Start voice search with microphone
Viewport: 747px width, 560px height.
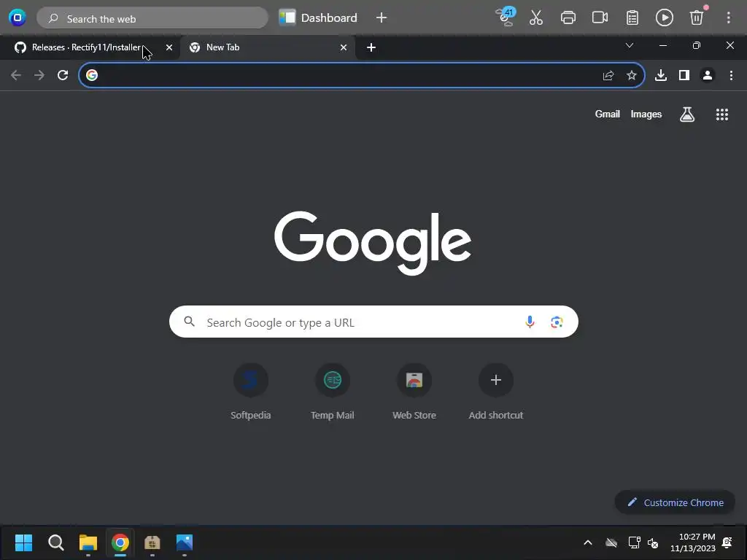530,322
